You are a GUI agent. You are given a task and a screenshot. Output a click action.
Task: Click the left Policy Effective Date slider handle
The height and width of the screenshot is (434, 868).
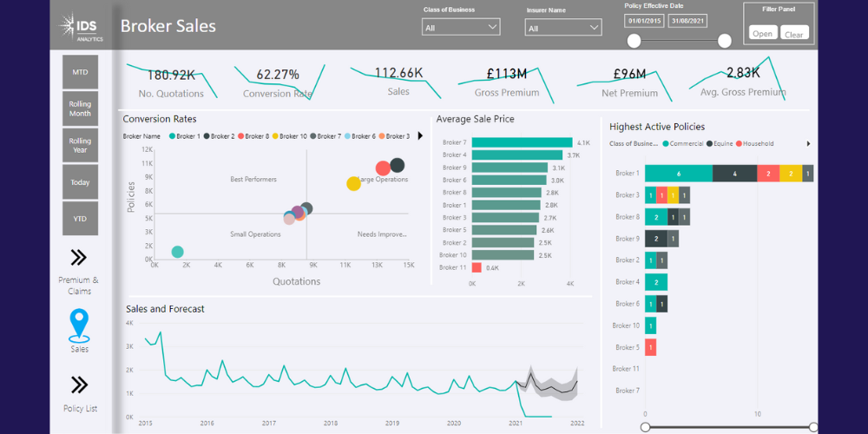[x=635, y=41]
